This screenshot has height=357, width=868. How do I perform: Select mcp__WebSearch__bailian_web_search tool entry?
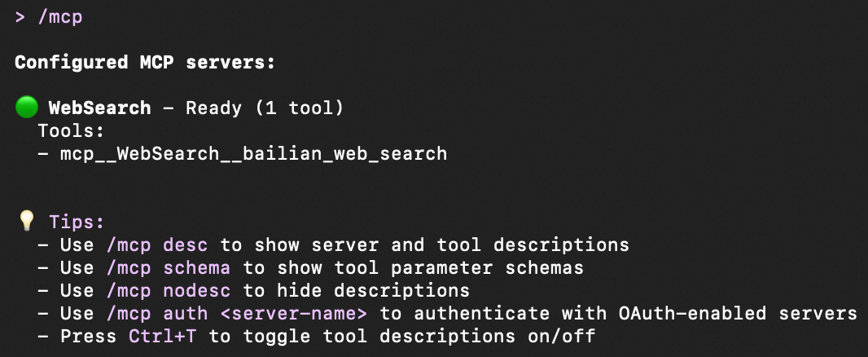[x=253, y=153]
